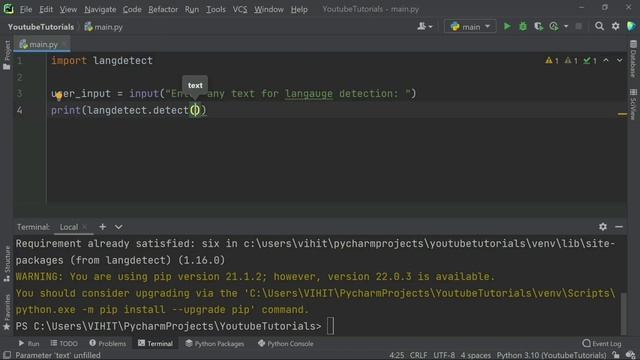Image resolution: width=640 pixels, height=360 pixels.
Task: Open the TODO tool window tab
Action: click(x=64, y=344)
